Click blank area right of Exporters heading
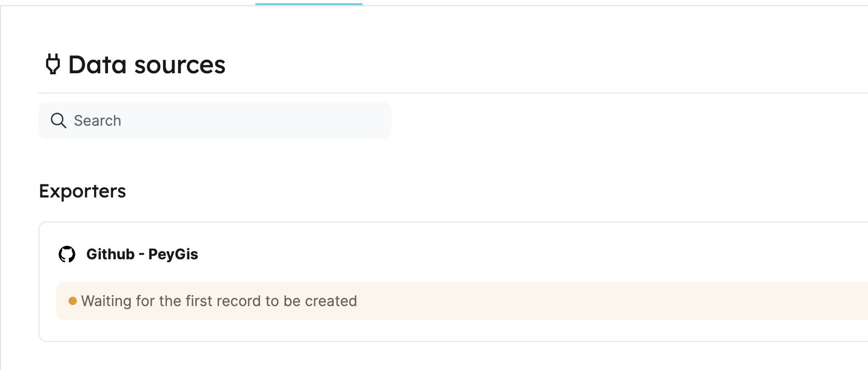This screenshot has height=370, width=868. 467,191
